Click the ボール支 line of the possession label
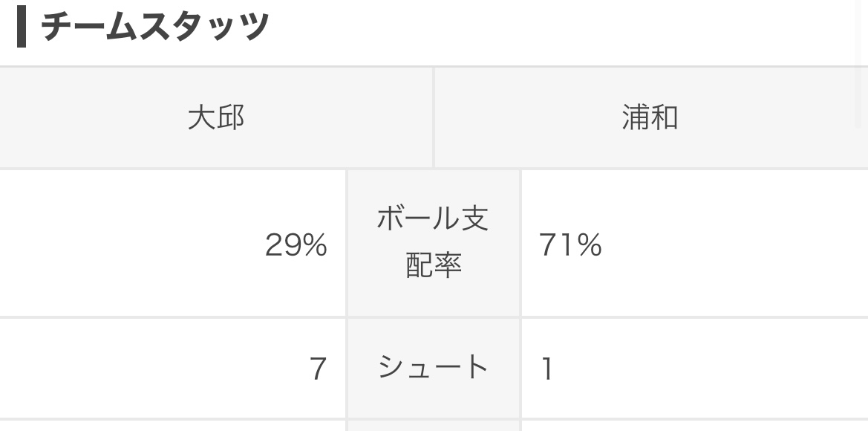 pos(433,218)
